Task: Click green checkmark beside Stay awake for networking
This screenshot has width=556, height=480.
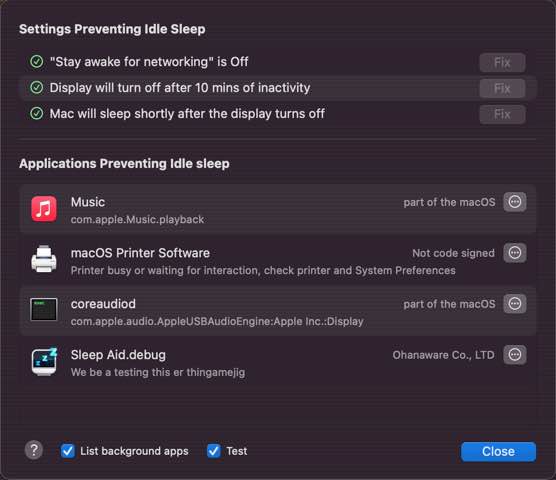Action: [37, 61]
